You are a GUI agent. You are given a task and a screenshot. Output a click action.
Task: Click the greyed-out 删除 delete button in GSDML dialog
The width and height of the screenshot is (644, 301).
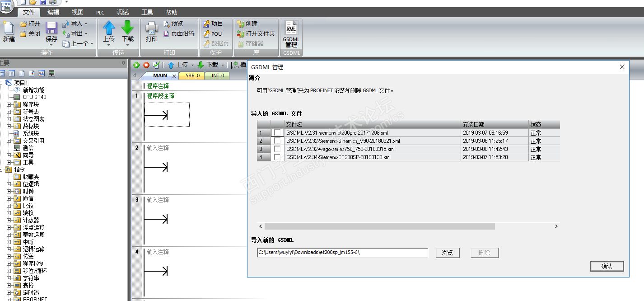click(484, 253)
